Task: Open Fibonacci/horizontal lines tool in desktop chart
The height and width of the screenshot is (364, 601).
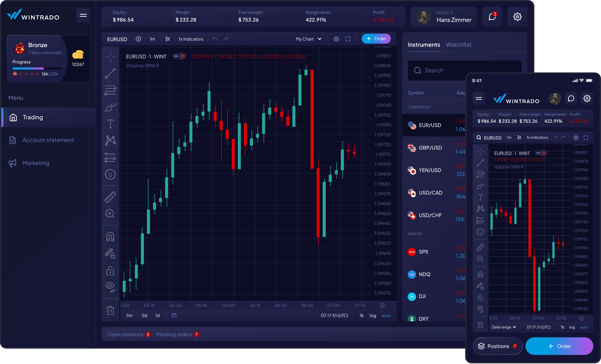Action: (110, 90)
